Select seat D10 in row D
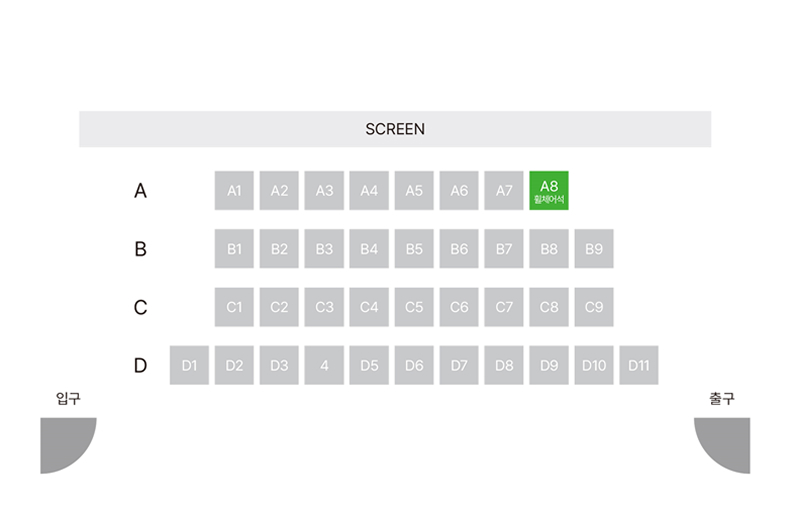The width and height of the screenshot is (790, 526). click(x=594, y=366)
